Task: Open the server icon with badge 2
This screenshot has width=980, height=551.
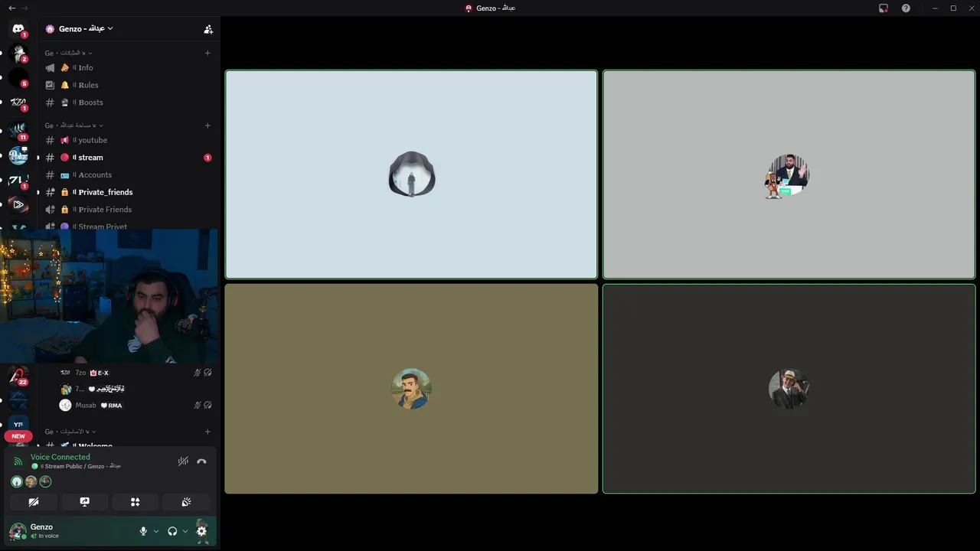Action: tap(18, 54)
